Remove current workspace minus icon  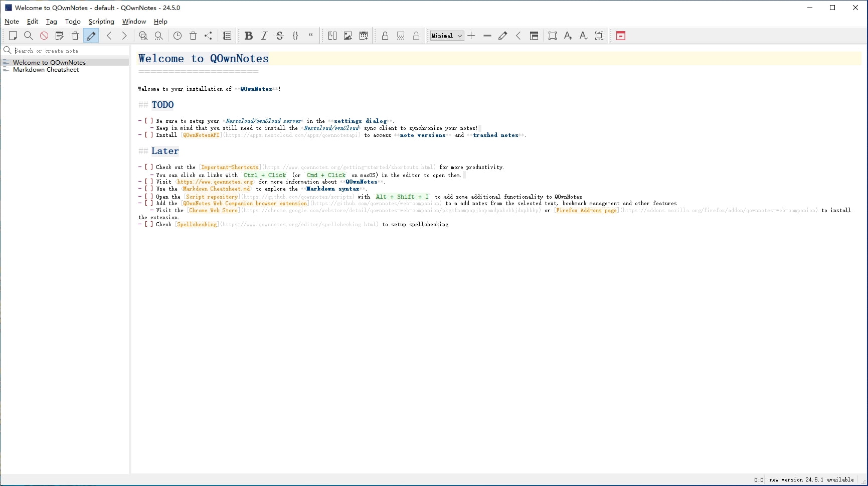(x=487, y=36)
